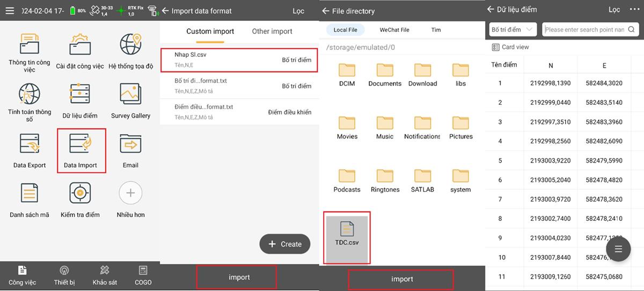Open the hamburger menu at top left
Viewport: 644px width, 291px height.
coord(9,11)
